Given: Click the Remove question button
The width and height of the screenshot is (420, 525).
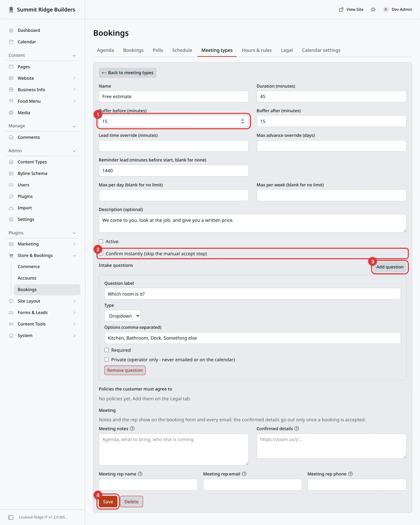Looking at the screenshot, I should click(125, 370).
